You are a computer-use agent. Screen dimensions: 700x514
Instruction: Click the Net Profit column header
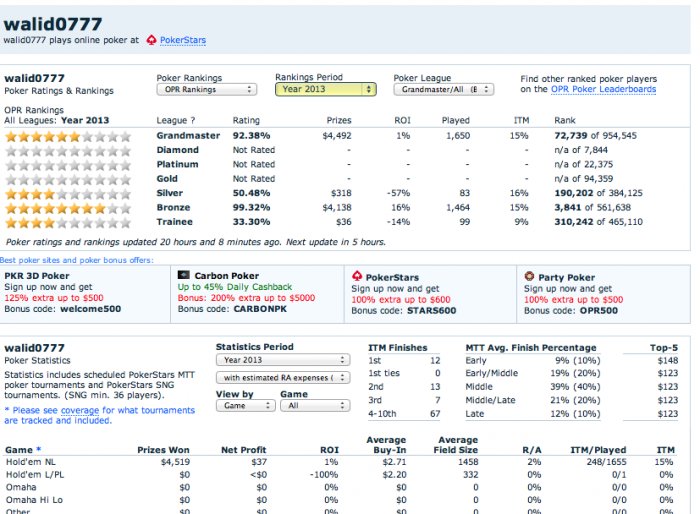click(x=244, y=450)
